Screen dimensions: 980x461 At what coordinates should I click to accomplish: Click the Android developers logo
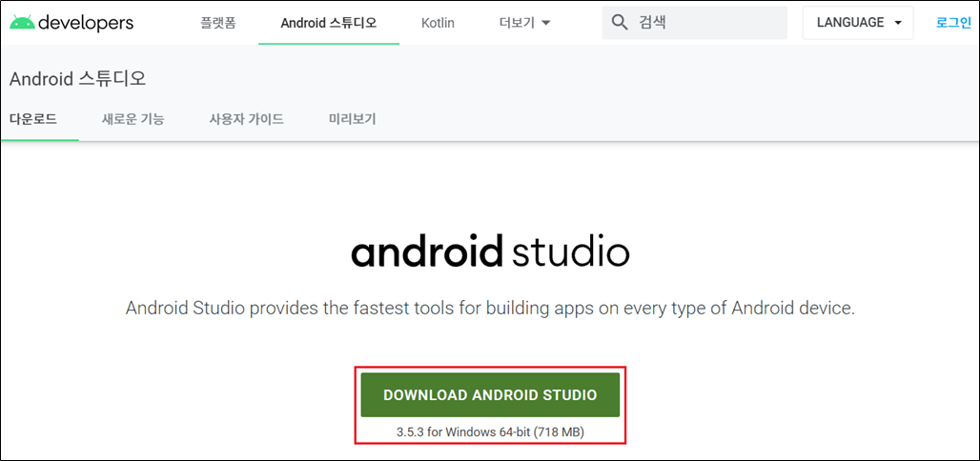pyautogui.click(x=71, y=23)
